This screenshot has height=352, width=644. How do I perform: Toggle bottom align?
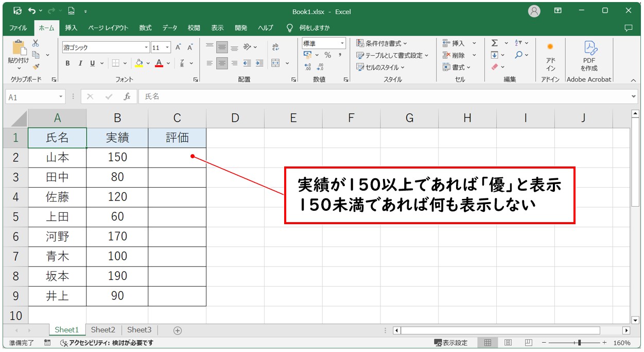coord(234,47)
